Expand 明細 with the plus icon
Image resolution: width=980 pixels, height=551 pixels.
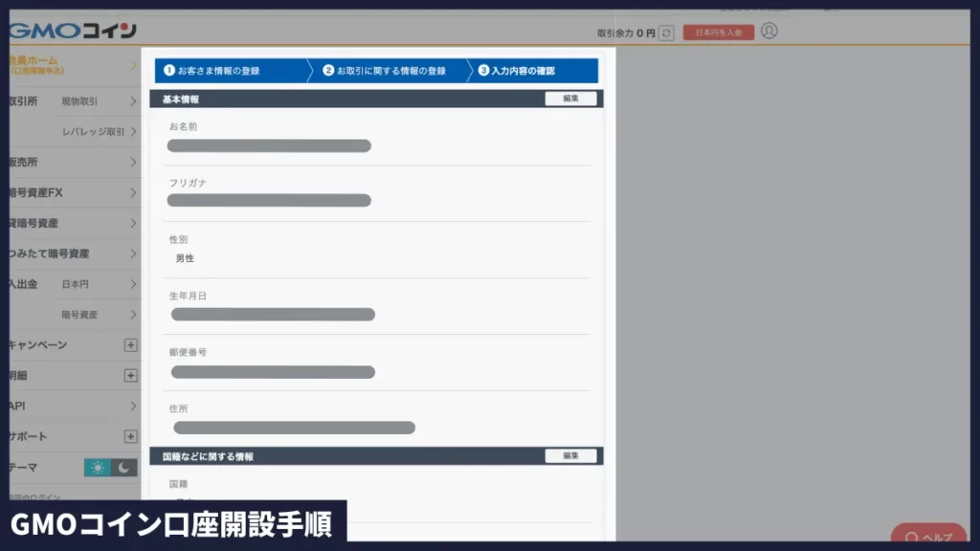point(130,375)
